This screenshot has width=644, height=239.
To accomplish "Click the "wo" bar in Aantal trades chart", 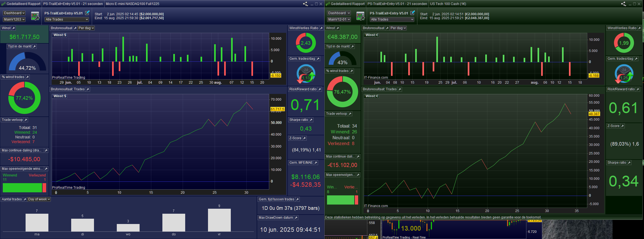I will coord(128,228).
